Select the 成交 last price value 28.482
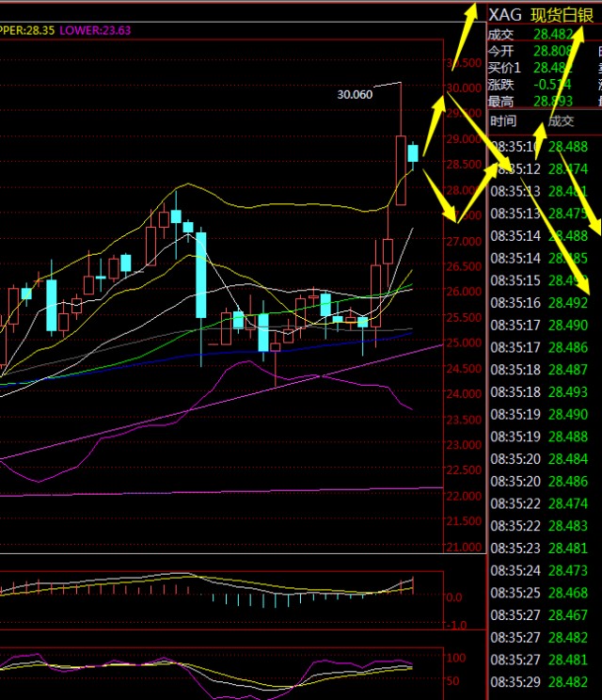Image resolution: width=602 pixels, height=700 pixels. point(553,35)
